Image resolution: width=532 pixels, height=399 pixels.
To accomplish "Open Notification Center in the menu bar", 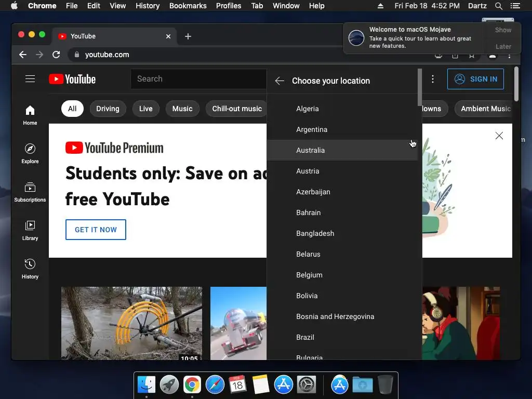I will 515,6.
